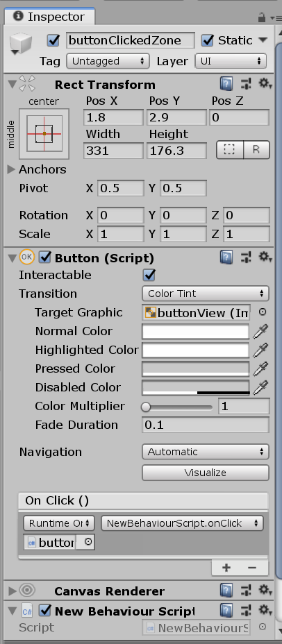282x644 pixels.
Task: Add On Click event with plus
Action: tap(226, 568)
